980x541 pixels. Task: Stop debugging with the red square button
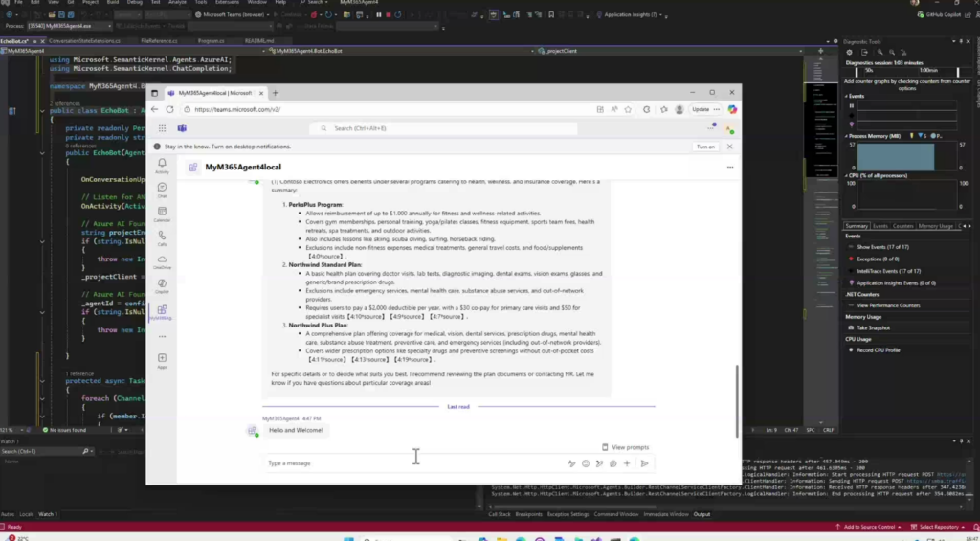[x=389, y=14]
